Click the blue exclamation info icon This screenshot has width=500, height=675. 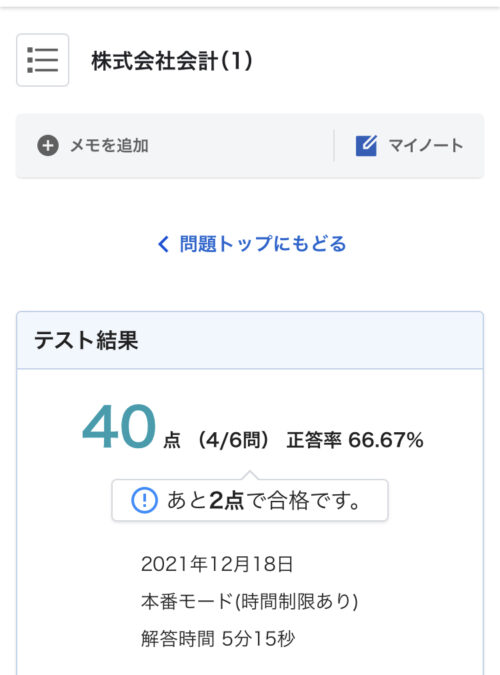(x=144, y=500)
